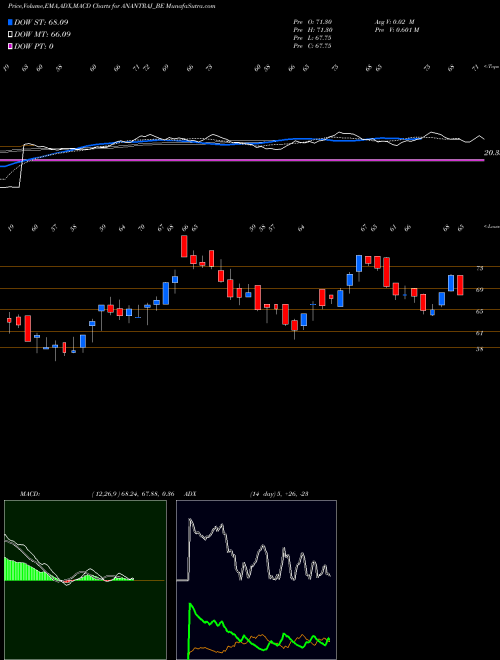Click the 'Pre V: 0.601 M' volume text
Screen dimensions: 500x660
coord(396,30)
